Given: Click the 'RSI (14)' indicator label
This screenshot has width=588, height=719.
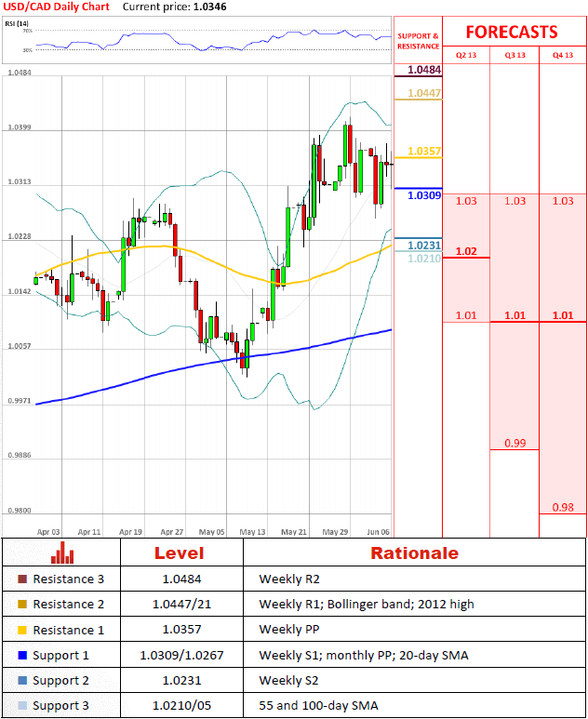Looking at the screenshot, I should (17, 23).
